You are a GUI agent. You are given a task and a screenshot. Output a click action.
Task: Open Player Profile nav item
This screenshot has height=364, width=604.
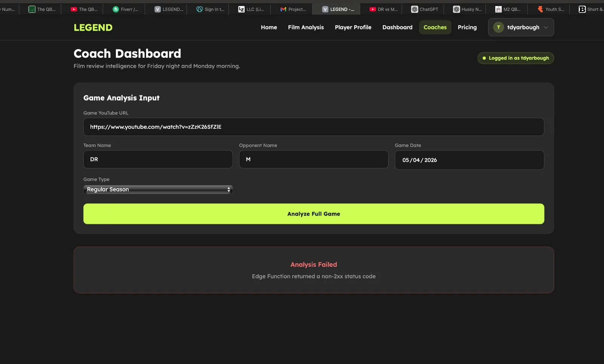point(353,27)
